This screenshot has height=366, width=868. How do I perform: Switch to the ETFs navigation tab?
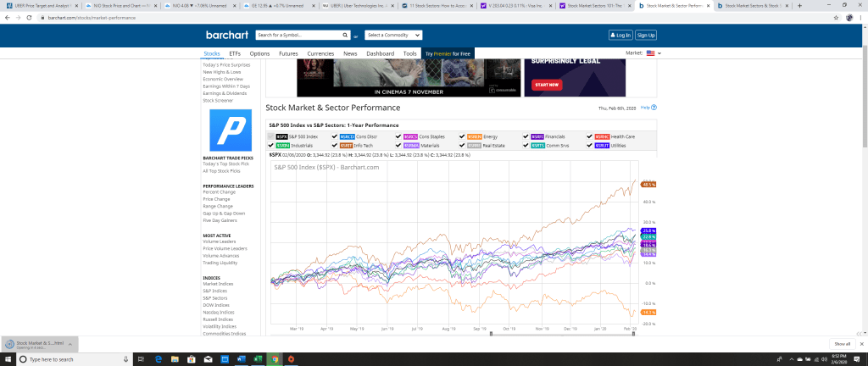click(x=235, y=53)
